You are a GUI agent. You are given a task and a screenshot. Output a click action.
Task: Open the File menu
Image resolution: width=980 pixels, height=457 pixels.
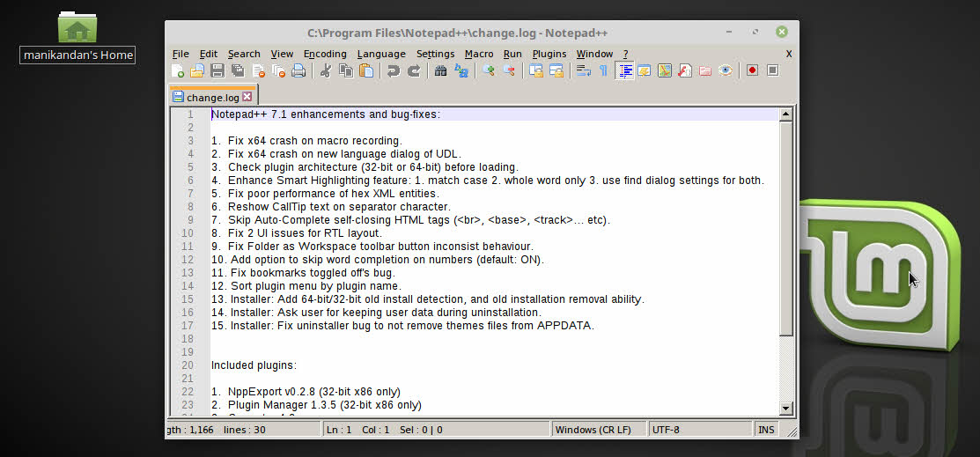(180, 54)
